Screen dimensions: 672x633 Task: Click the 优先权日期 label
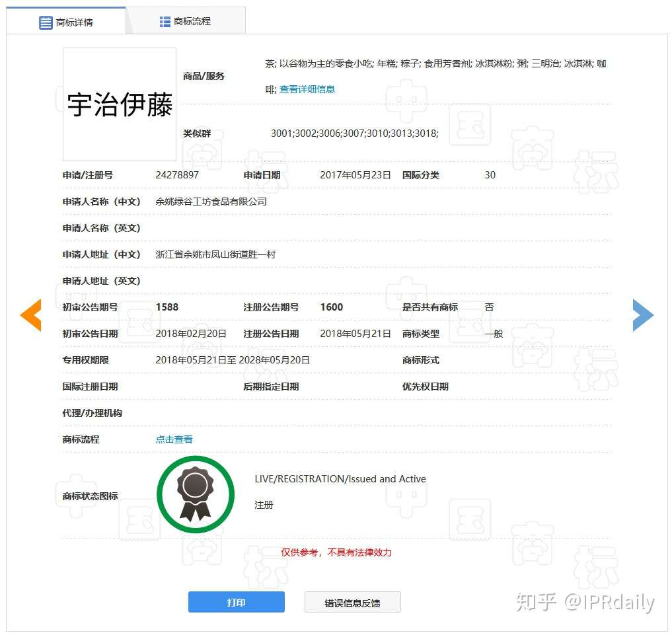pyautogui.click(x=425, y=386)
